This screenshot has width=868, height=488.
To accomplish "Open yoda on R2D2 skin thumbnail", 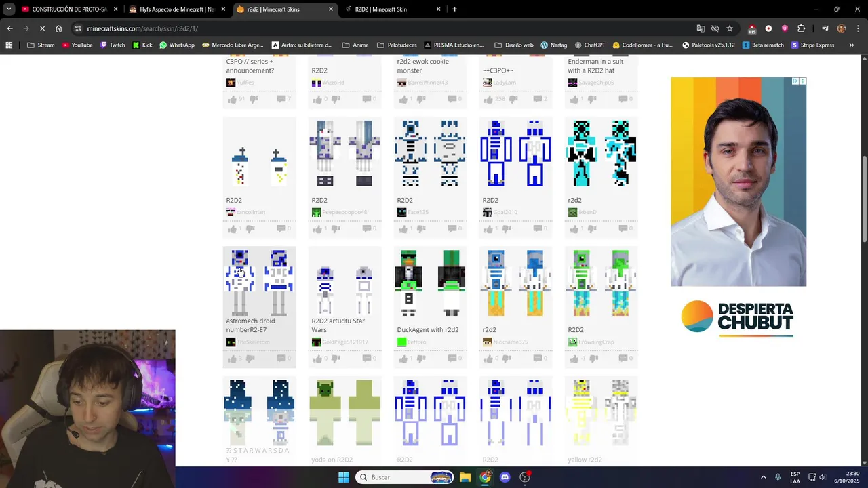I will [x=345, y=412].
